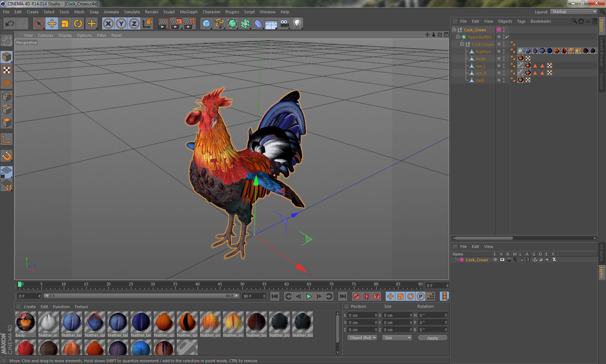The image size is (606, 364).
Task: Switch to Texture mode
Action: (x=6, y=70)
